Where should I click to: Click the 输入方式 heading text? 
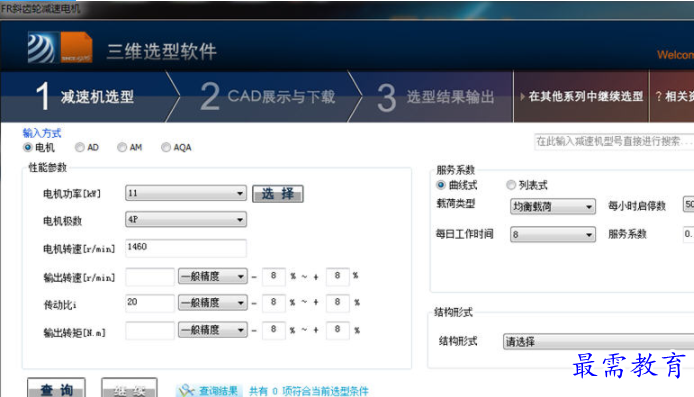(x=42, y=133)
